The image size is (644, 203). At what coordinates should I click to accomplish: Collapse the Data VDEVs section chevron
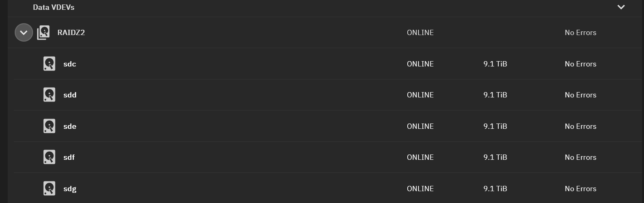coord(621,7)
